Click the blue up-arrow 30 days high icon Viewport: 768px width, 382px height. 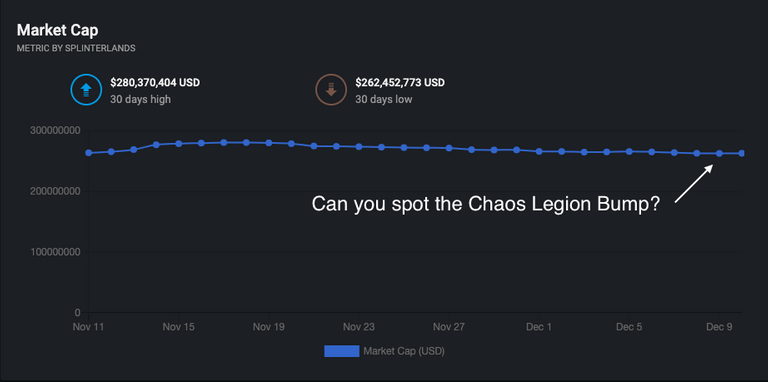coord(86,90)
